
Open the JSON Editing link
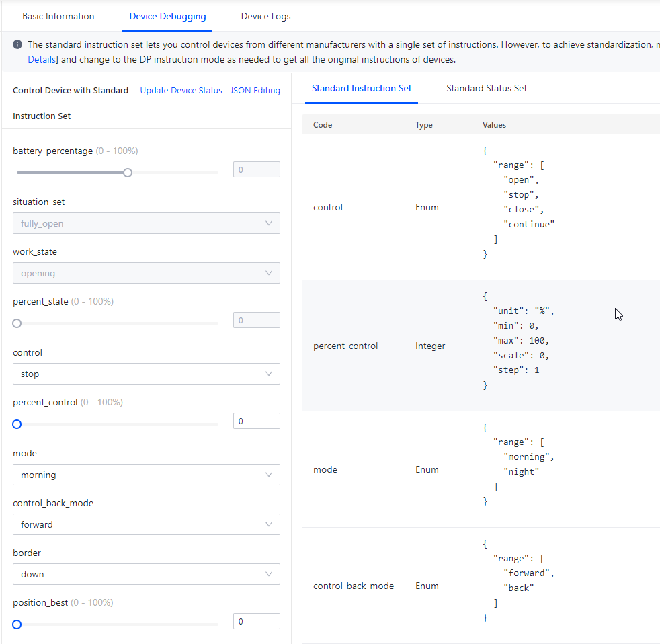point(255,90)
